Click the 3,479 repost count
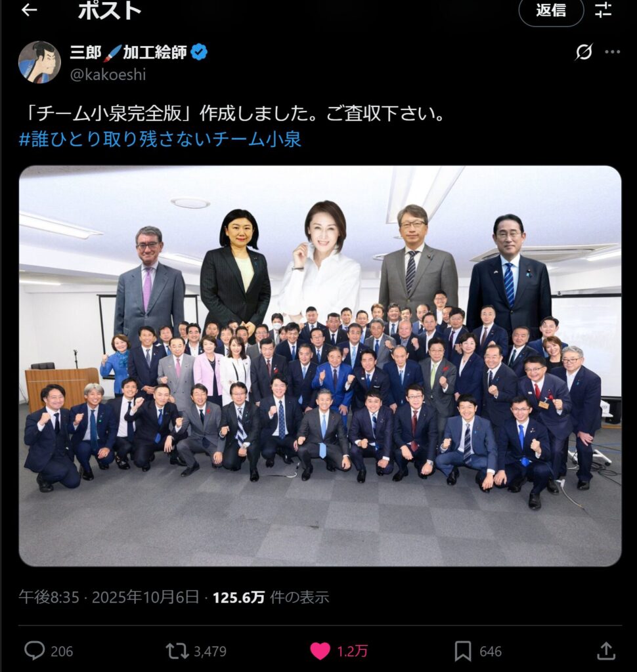The height and width of the screenshot is (672, 637). point(209,652)
